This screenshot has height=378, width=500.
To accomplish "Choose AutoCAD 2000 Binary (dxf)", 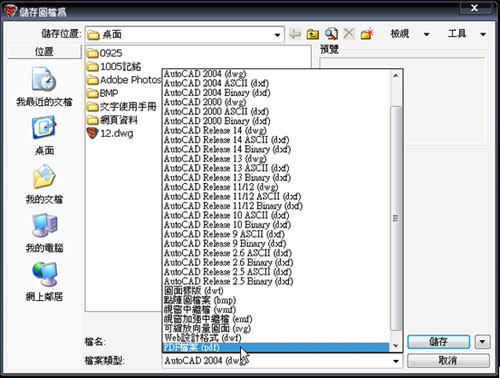I will coord(276,121).
